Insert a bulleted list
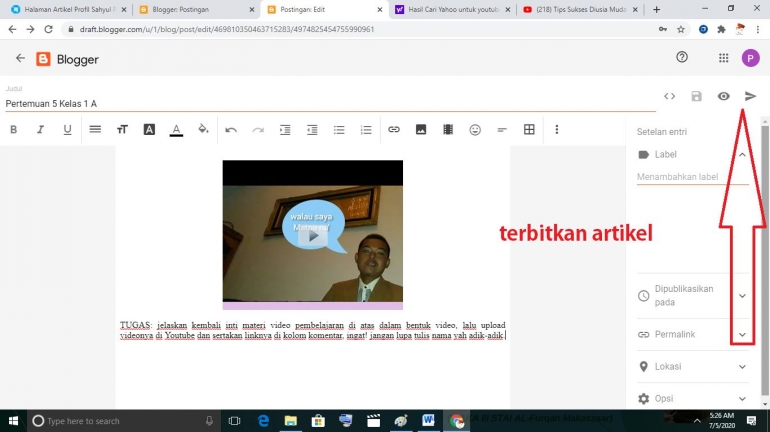Image resolution: width=770 pixels, height=432 pixels. pyautogui.click(x=339, y=130)
